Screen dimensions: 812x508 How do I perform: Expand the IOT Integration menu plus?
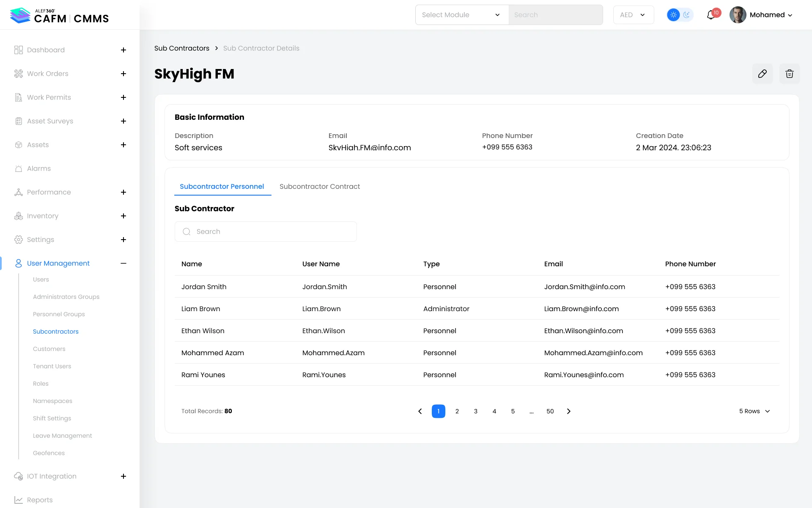123,476
